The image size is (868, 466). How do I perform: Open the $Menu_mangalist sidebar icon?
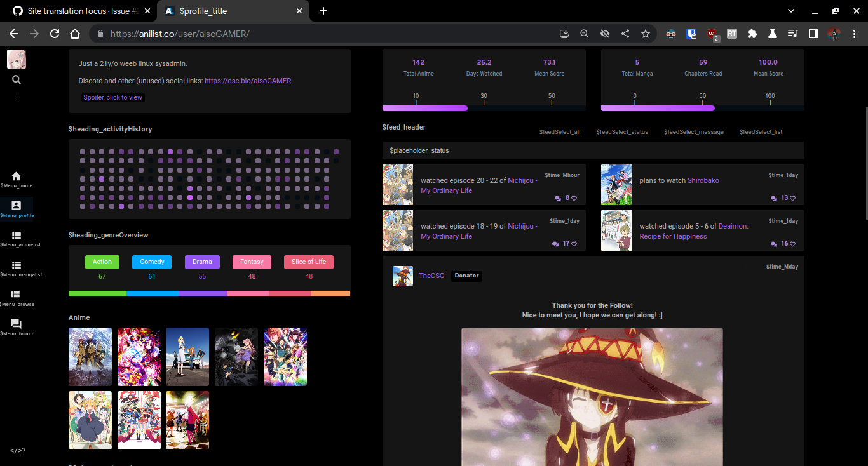pos(16,265)
